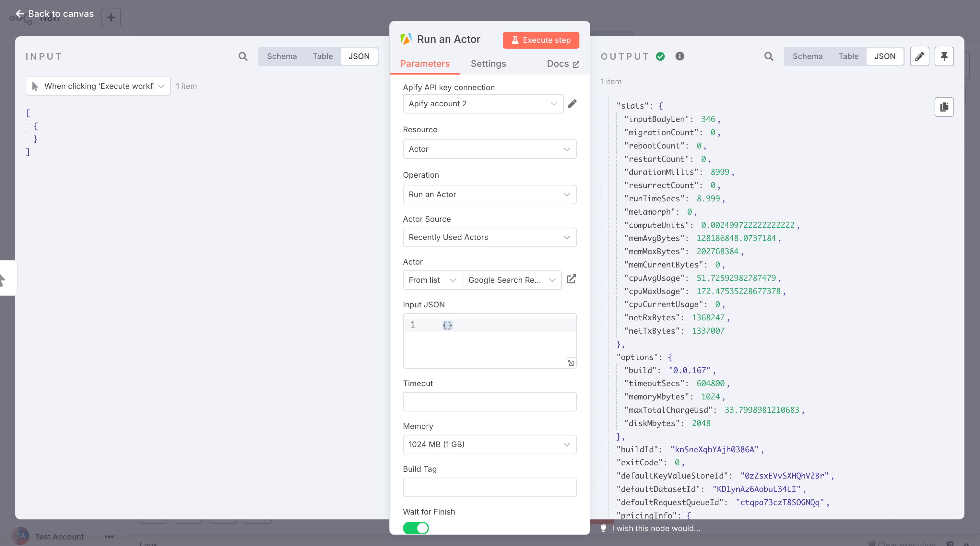Open the Resource dropdown

click(x=490, y=149)
